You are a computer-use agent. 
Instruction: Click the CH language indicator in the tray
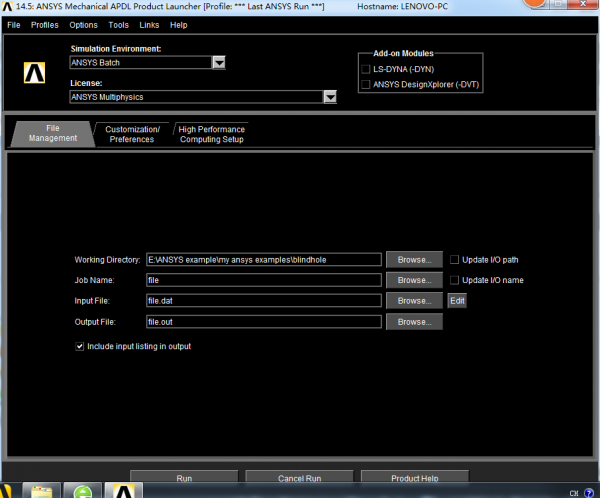(574, 493)
